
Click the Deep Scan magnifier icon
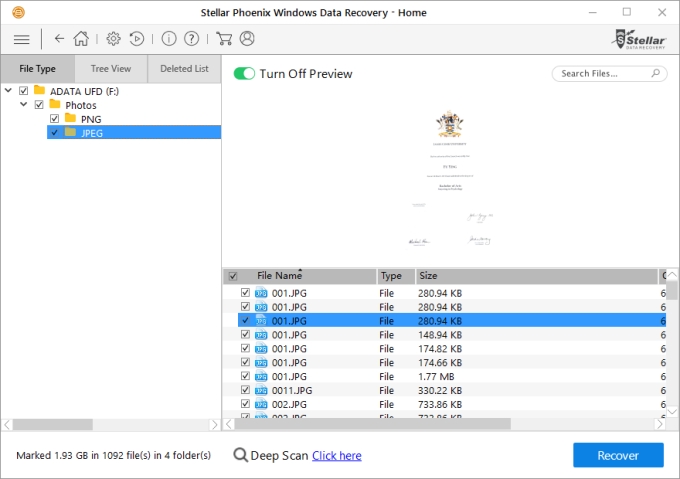(240, 455)
